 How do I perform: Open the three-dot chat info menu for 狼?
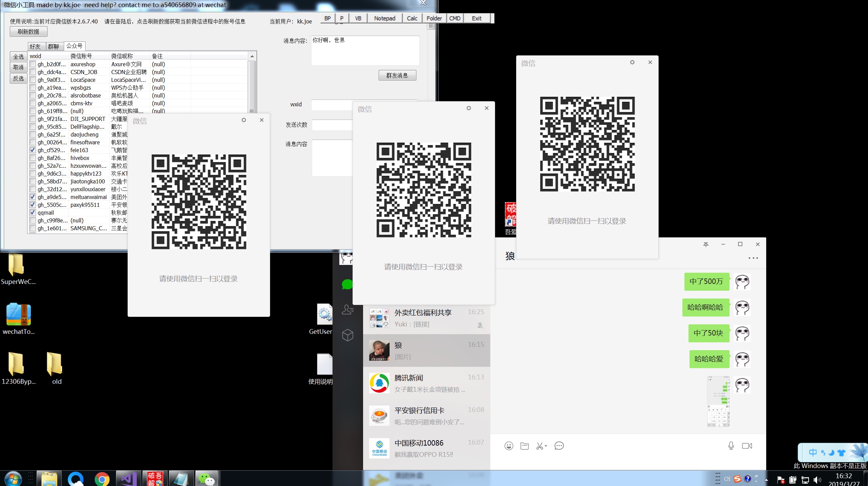pyautogui.click(x=753, y=258)
